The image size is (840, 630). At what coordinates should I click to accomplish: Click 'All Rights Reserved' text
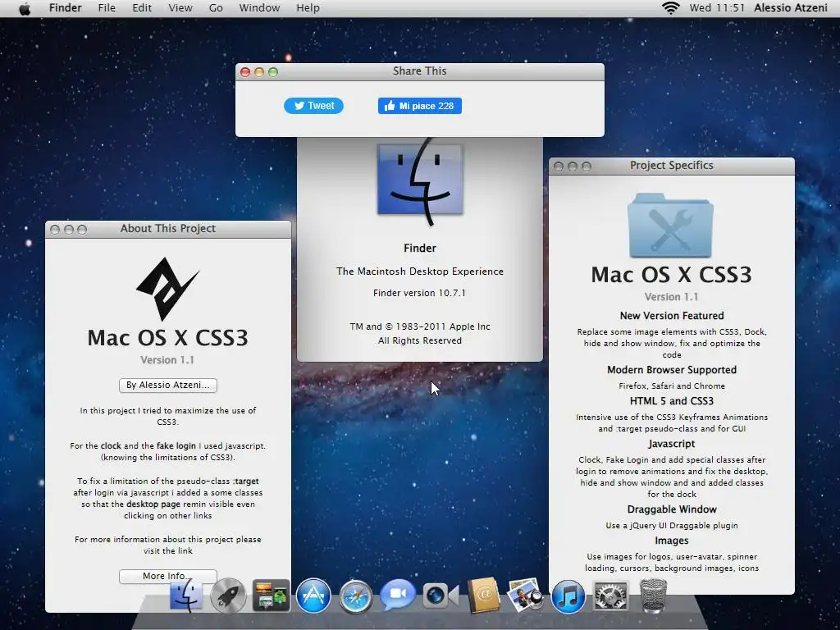click(x=420, y=340)
